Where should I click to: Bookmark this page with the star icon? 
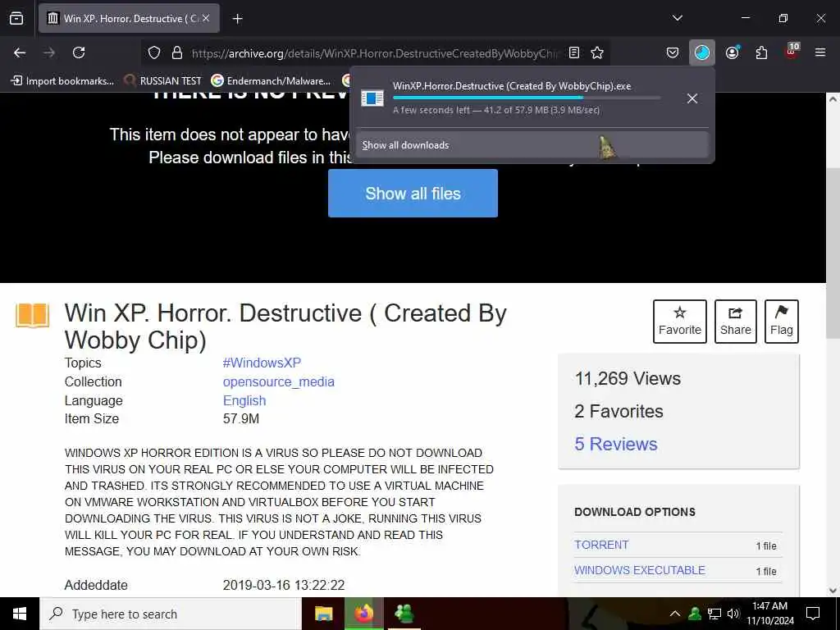597,52
